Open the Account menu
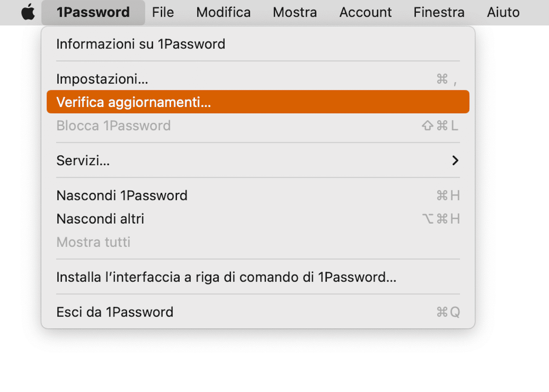The width and height of the screenshot is (549, 392). tap(365, 13)
